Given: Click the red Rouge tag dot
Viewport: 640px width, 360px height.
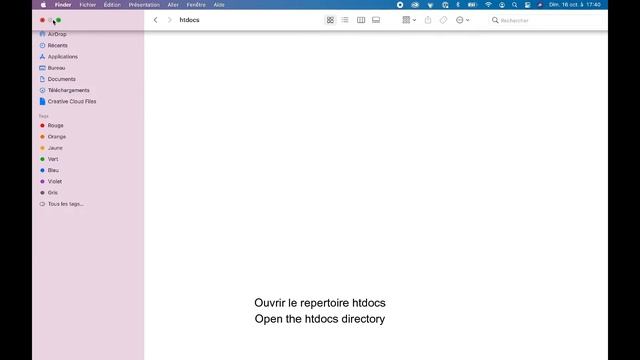Looking at the screenshot, I should [x=42, y=126].
